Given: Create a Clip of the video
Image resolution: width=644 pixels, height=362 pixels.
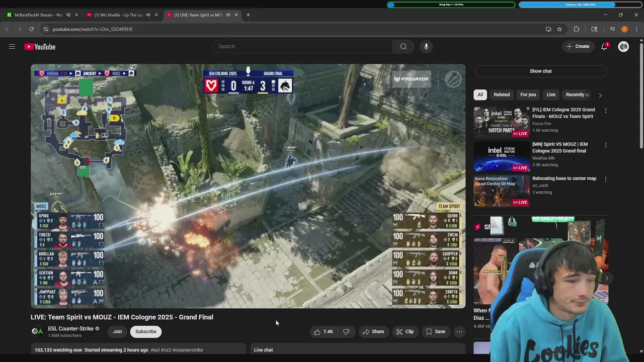Looking at the screenshot, I should pos(405,332).
